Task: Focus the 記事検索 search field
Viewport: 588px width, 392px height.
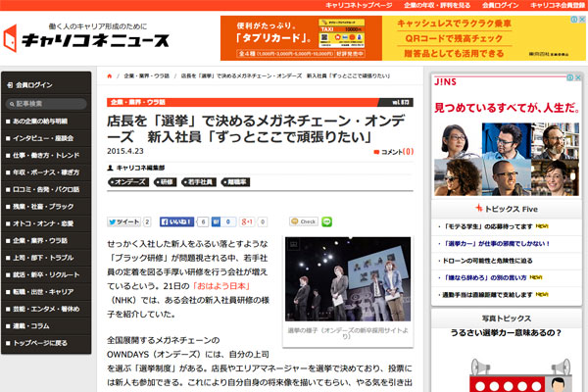Action: [x=46, y=104]
